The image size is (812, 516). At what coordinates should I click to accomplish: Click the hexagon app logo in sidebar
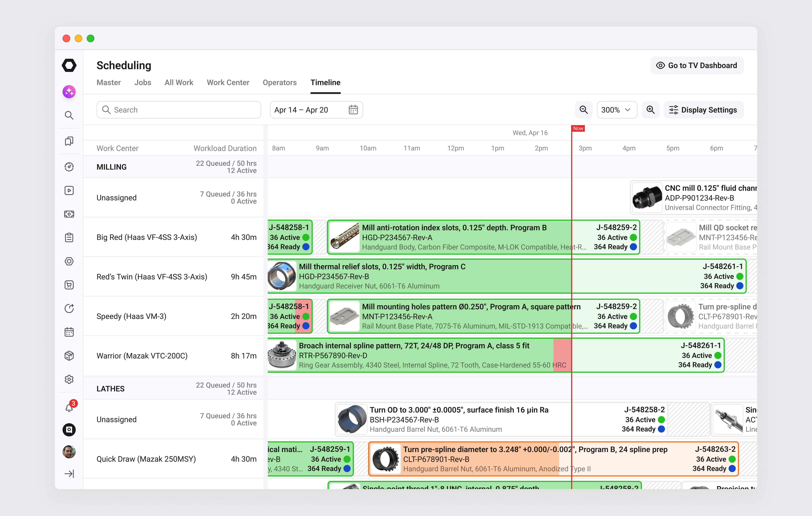click(x=69, y=65)
